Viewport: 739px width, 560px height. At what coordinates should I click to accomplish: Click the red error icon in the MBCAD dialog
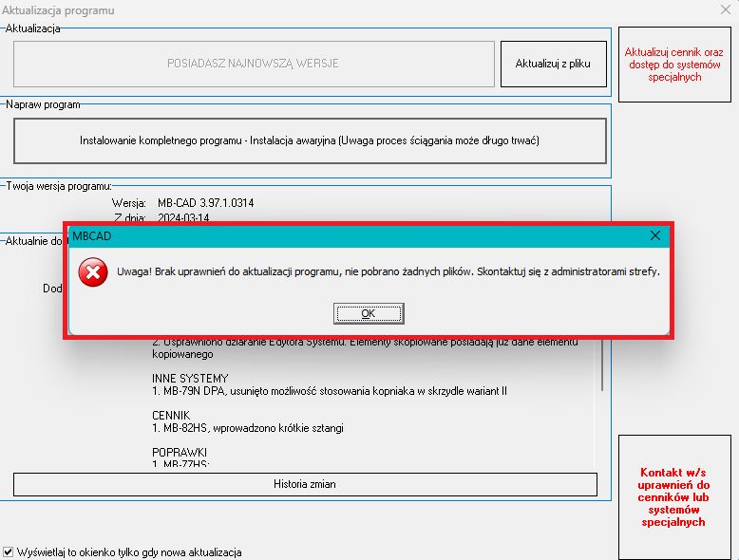pos(92,272)
